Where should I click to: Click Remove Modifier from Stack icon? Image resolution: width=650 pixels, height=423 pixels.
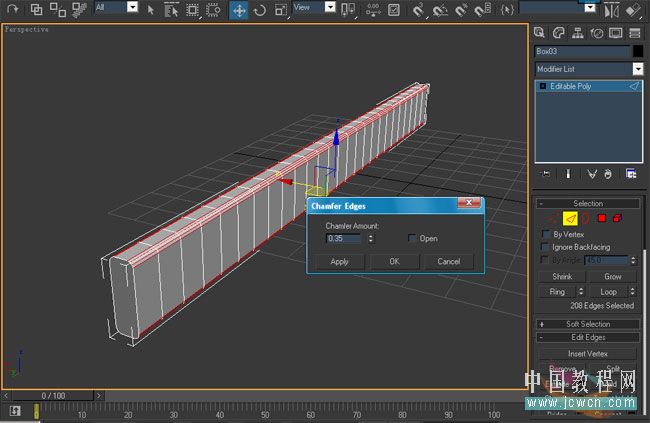[608, 174]
